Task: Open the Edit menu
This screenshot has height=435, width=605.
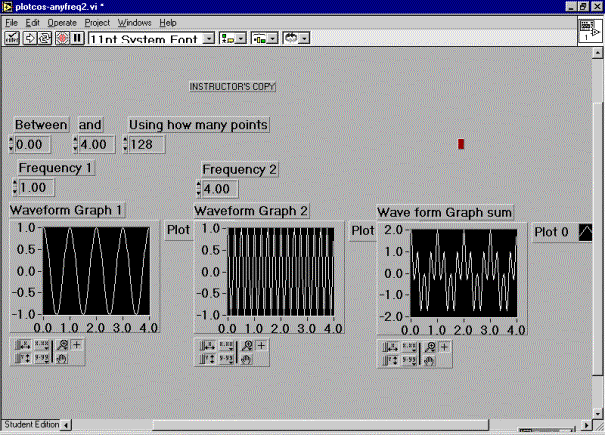Action: click(32, 23)
